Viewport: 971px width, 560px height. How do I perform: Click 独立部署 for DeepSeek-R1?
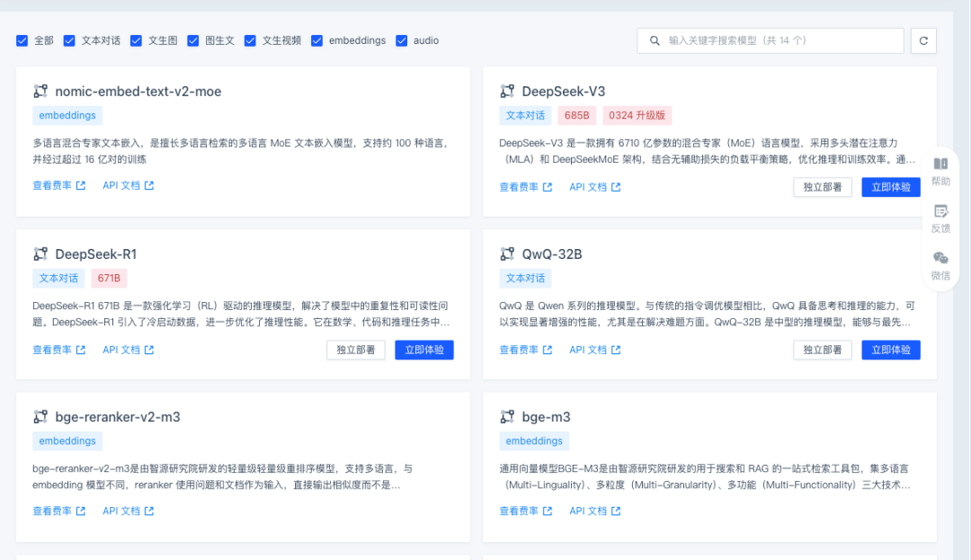356,350
